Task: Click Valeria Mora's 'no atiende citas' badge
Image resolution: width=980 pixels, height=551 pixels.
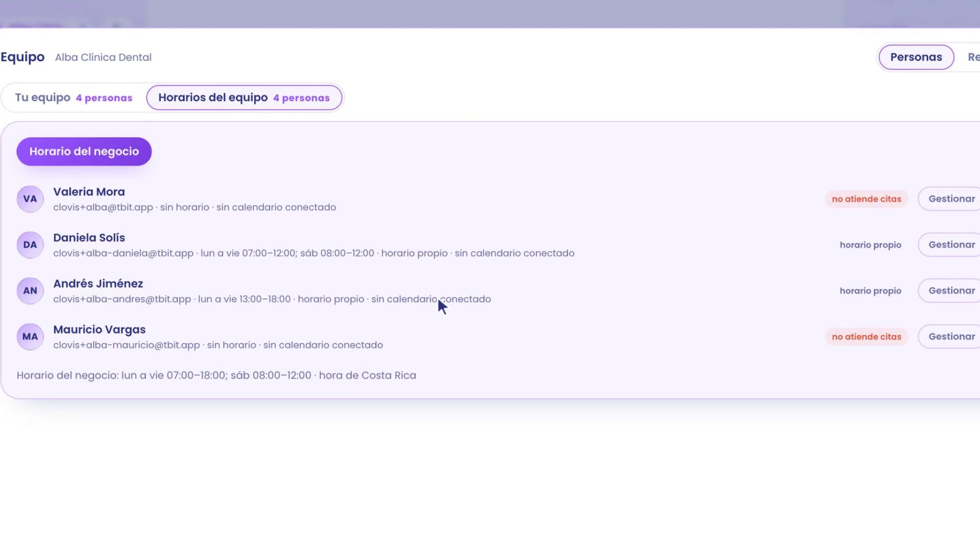Action: (866, 199)
